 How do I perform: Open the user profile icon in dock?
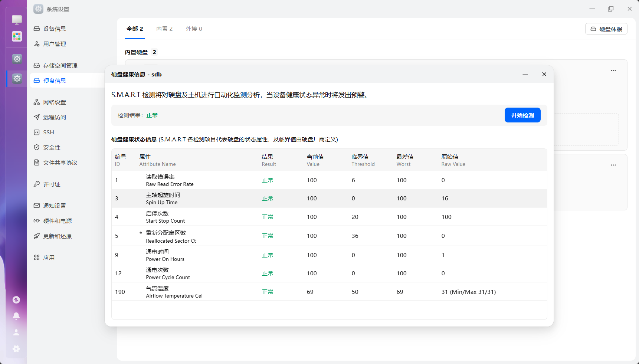click(16, 332)
